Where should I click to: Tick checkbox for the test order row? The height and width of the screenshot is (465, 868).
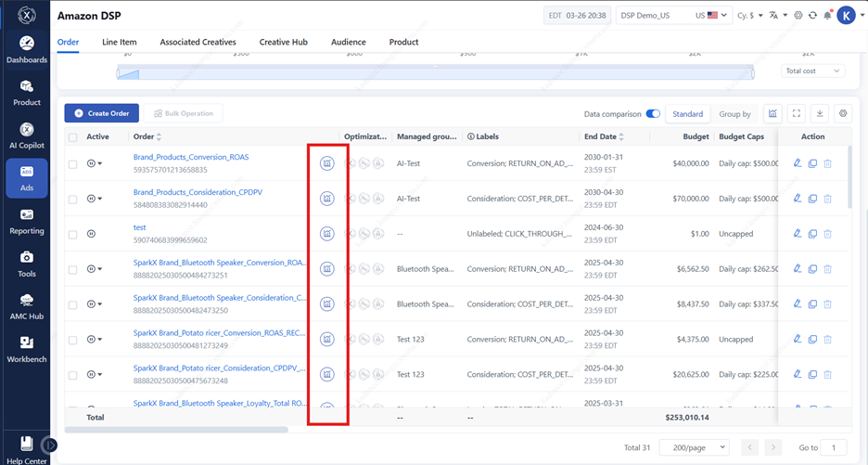(x=73, y=234)
